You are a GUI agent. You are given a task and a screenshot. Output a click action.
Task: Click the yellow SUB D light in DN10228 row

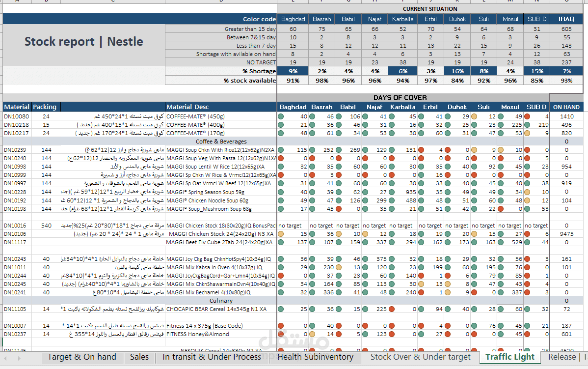pos(527,192)
